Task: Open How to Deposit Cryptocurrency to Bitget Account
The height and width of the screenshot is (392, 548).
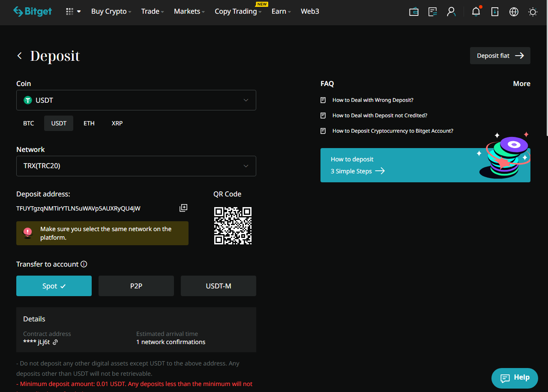Action: click(393, 131)
